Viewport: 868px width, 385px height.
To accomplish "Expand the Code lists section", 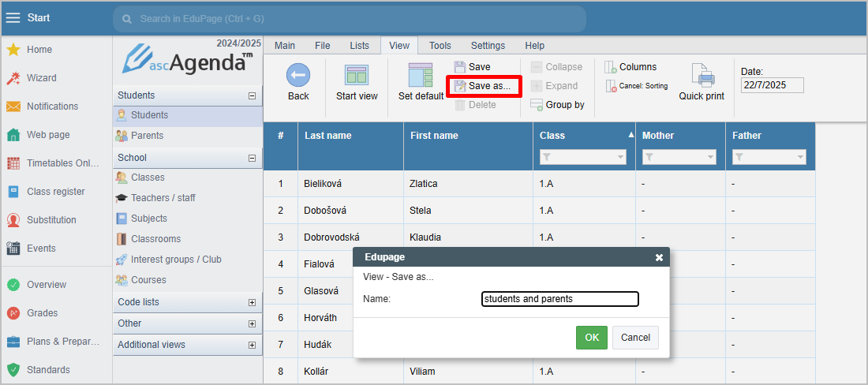I will (x=252, y=303).
